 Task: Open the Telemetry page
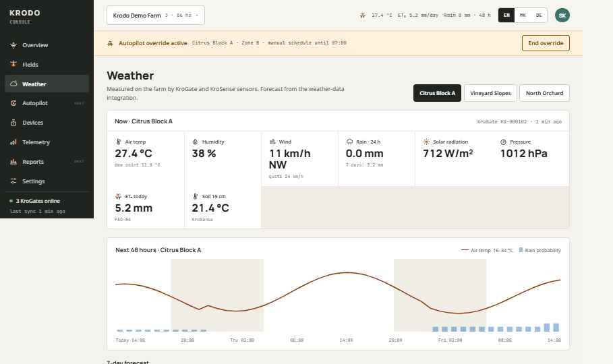[x=47, y=142]
